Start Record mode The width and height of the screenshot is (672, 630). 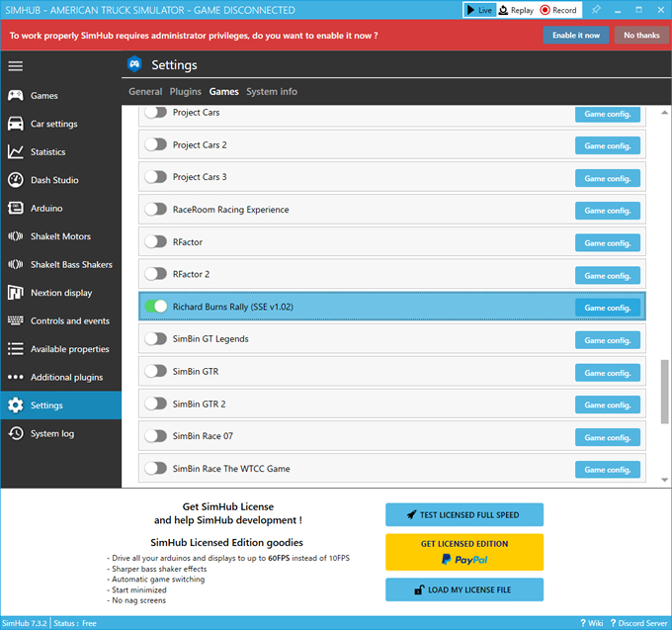click(558, 10)
